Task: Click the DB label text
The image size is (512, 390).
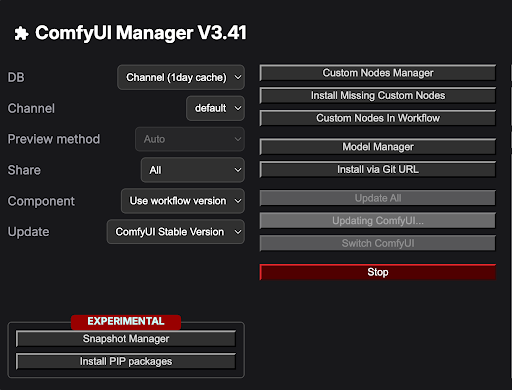Action: pos(16,77)
